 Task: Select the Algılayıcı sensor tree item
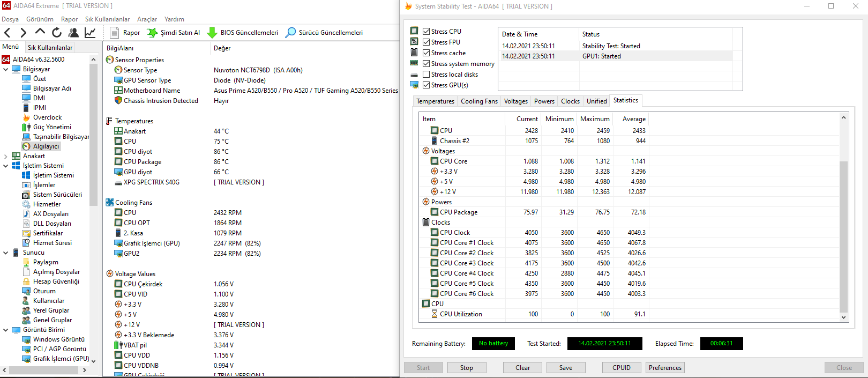46,146
